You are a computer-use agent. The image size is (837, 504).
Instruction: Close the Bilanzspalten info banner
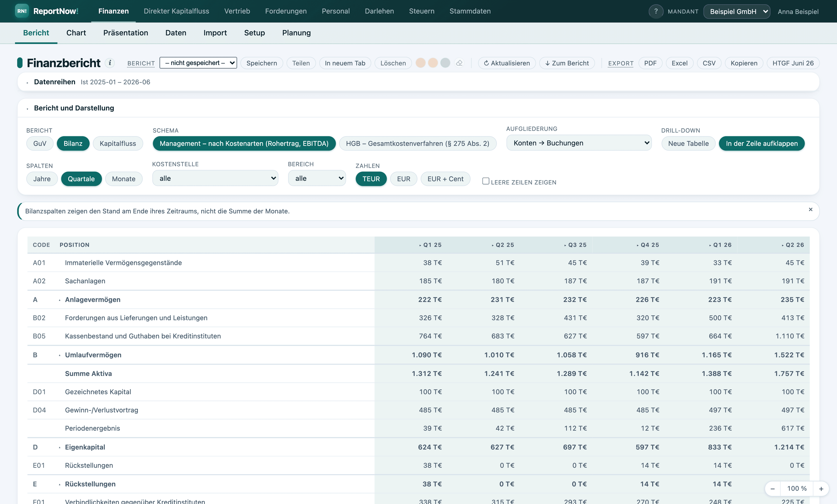tap(810, 209)
